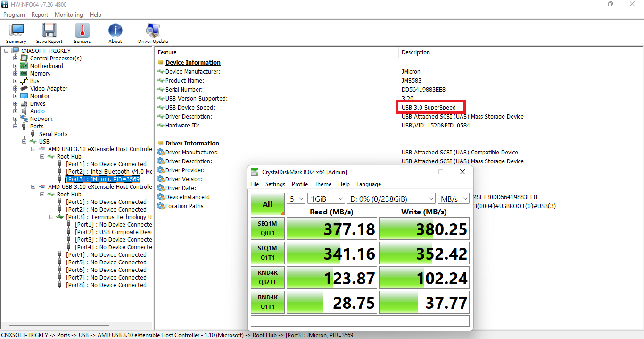
Task: Expand the Central Processor(s) node
Action: (16, 58)
